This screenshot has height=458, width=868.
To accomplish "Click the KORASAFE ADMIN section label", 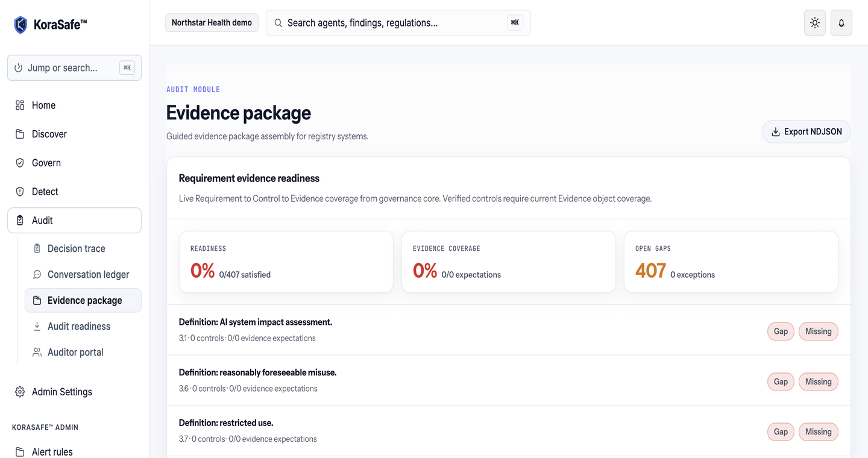I will (x=45, y=427).
